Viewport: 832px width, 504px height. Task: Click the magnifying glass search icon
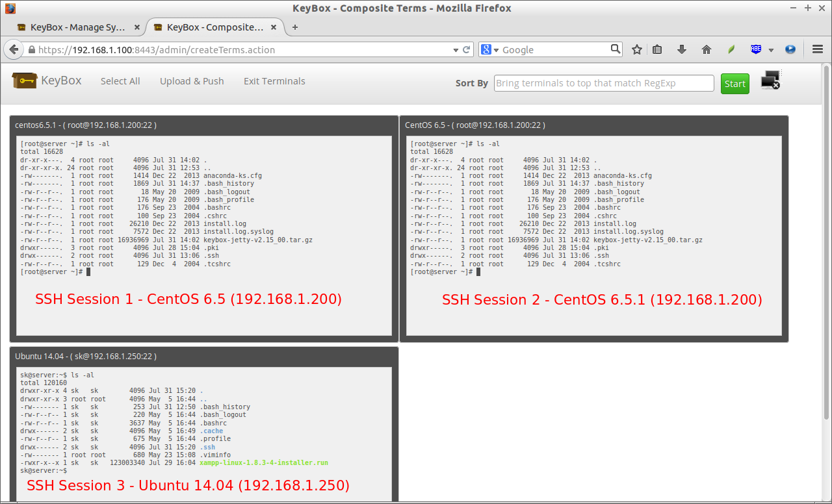click(x=615, y=49)
